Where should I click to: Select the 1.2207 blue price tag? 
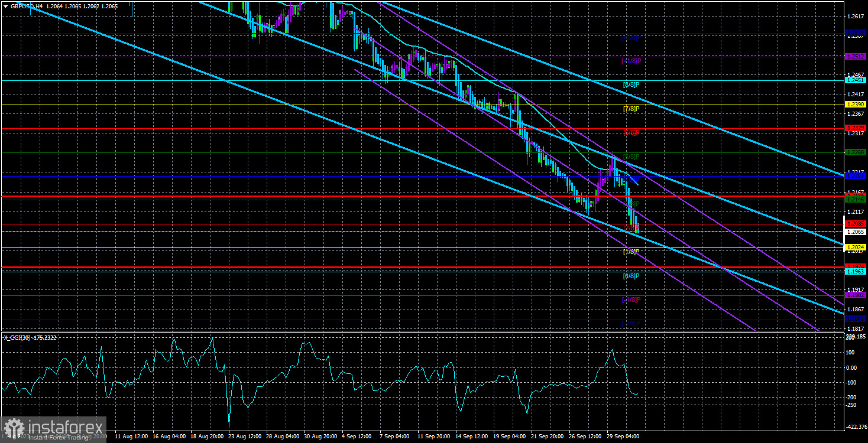(x=856, y=176)
